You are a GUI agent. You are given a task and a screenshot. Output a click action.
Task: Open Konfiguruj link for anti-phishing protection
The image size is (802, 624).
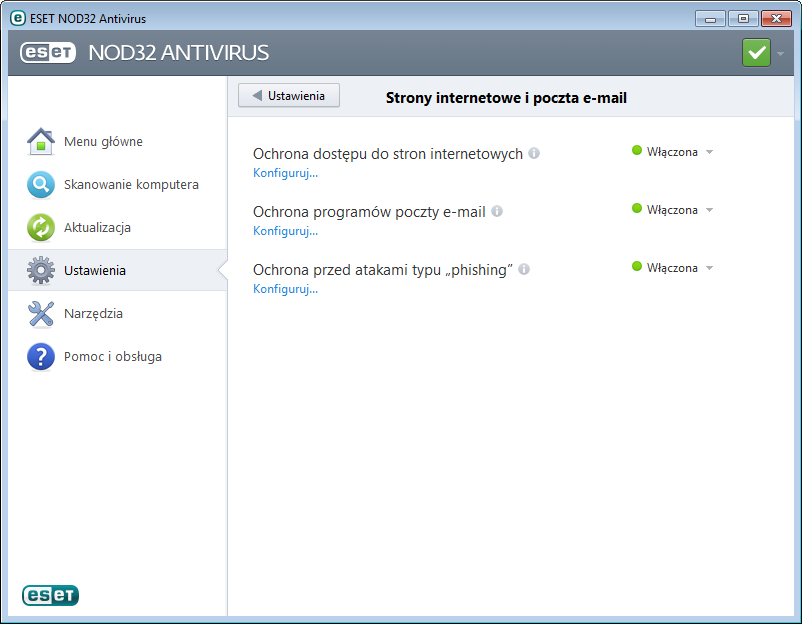285,289
